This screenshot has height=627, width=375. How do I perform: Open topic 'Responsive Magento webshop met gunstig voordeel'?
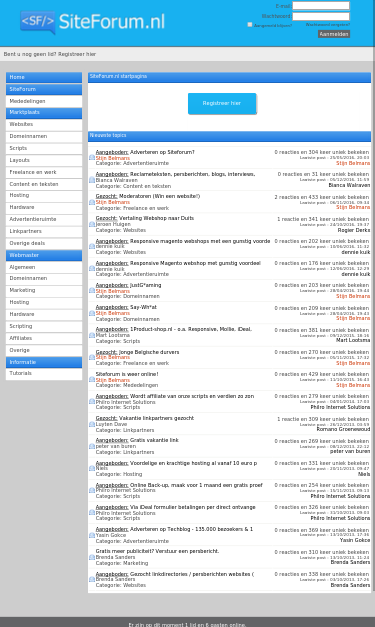click(x=178, y=263)
